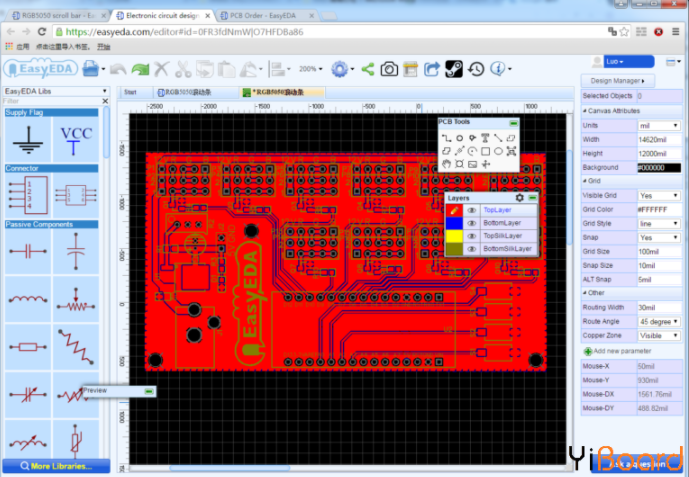This screenshot has height=477, width=689.
Task: Click the Steam logo icon in toolbar
Action: pyautogui.click(x=454, y=69)
